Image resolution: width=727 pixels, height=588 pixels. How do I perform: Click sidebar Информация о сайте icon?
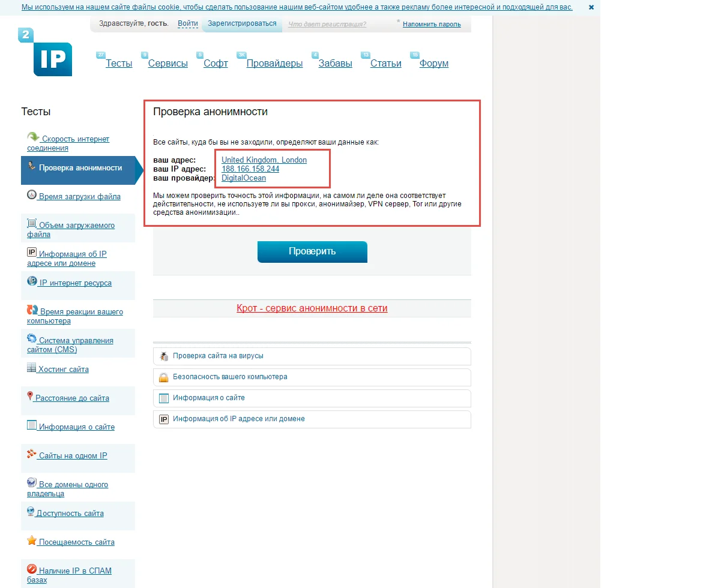coord(32,425)
